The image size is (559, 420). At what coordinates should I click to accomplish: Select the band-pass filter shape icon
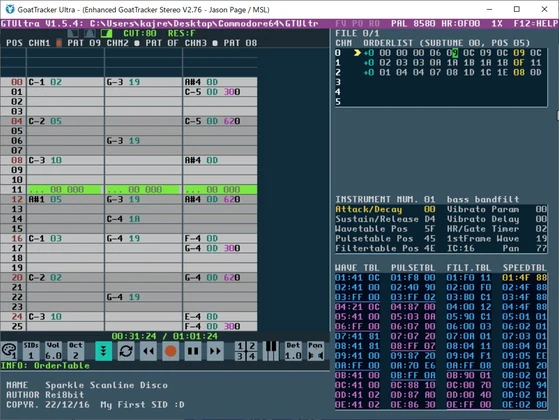89,33
